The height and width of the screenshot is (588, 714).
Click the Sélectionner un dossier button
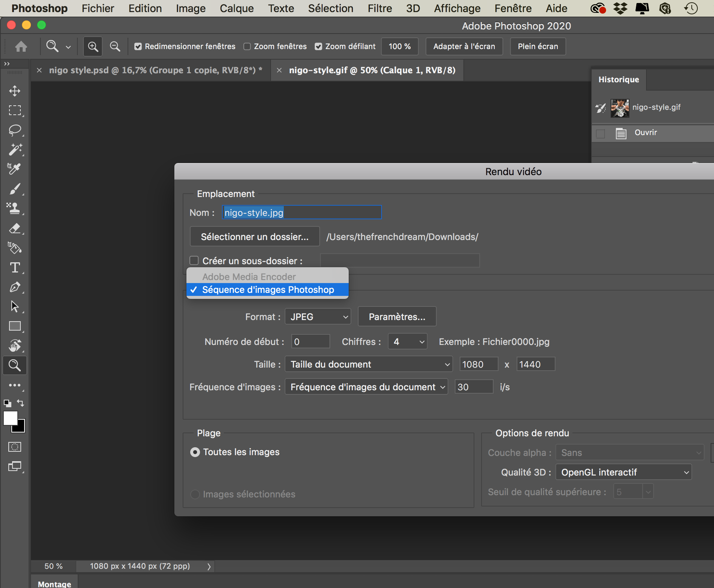pos(255,237)
